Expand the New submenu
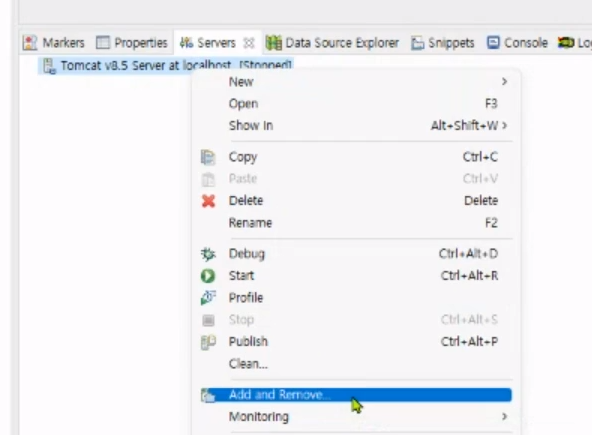592x435 pixels. pyautogui.click(x=356, y=82)
